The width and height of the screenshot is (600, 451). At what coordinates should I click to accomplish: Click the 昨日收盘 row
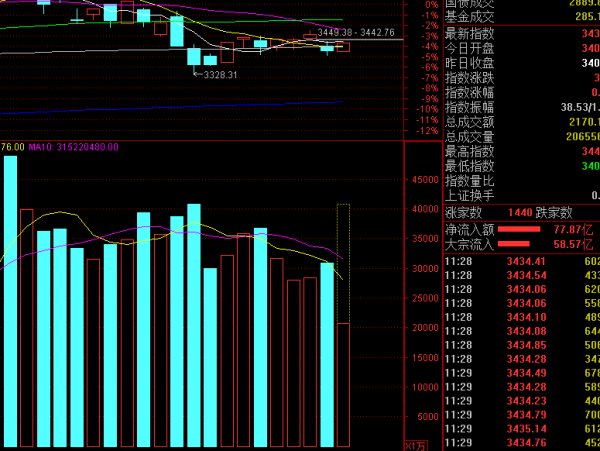point(520,64)
